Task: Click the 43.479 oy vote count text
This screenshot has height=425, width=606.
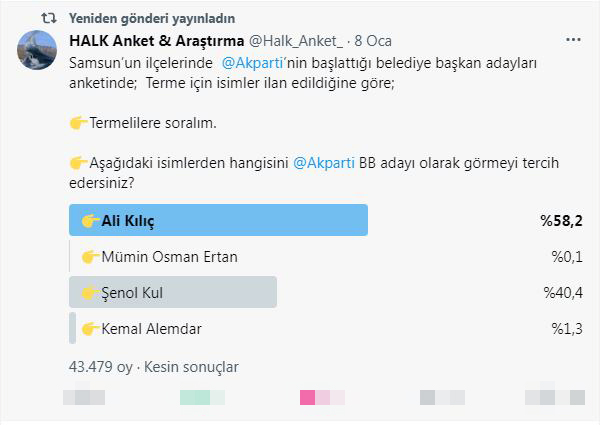Action: (x=100, y=367)
